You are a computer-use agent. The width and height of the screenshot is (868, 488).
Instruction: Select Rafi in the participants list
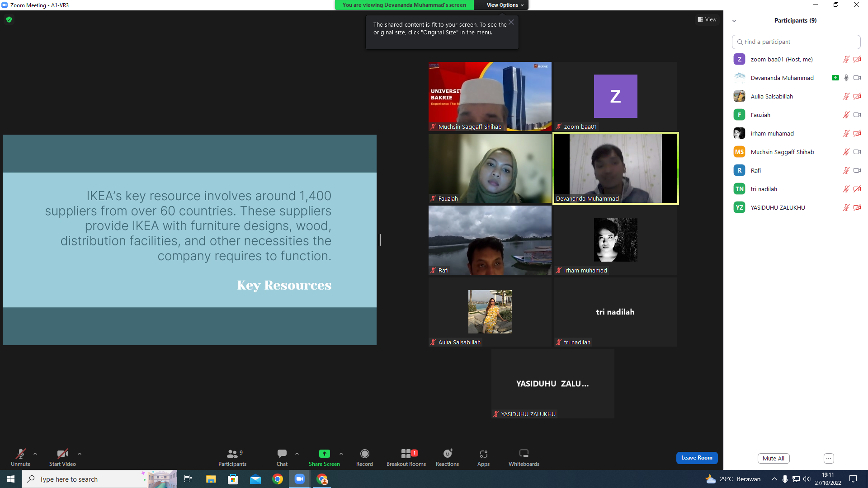click(x=796, y=170)
